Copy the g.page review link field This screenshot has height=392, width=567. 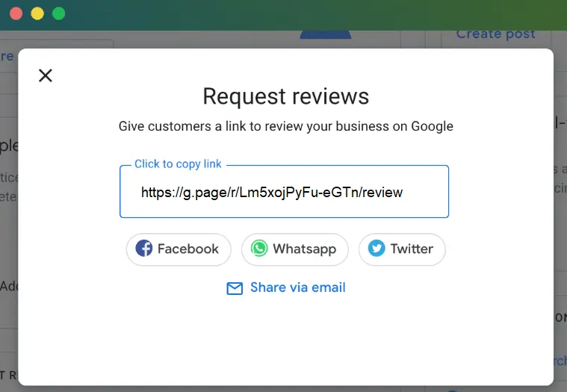[x=284, y=191]
